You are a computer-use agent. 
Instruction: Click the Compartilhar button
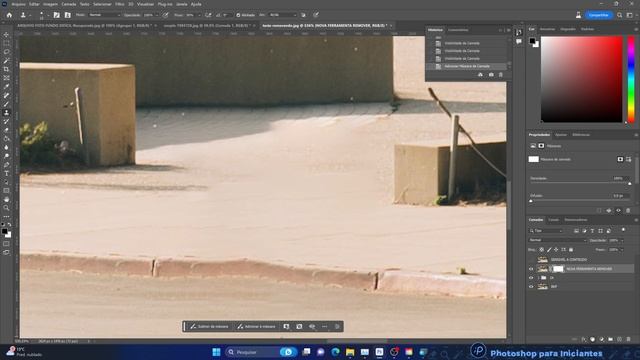pyautogui.click(x=598, y=15)
